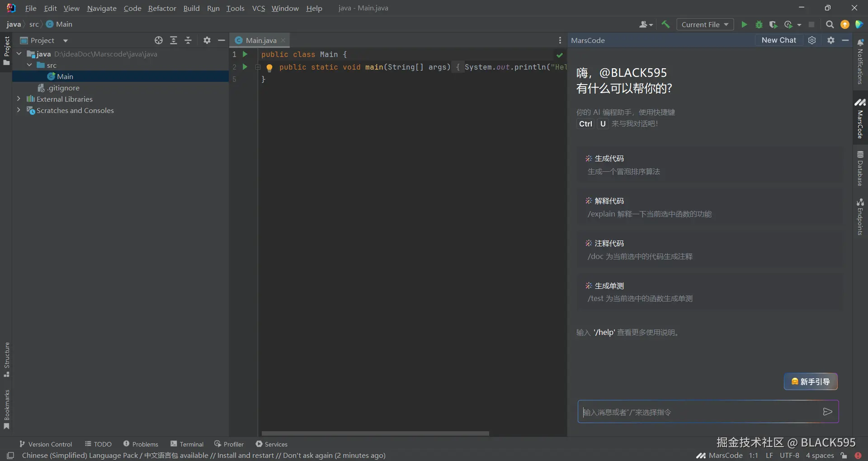Select the 解释代码 /explain suggestion card

click(x=710, y=207)
